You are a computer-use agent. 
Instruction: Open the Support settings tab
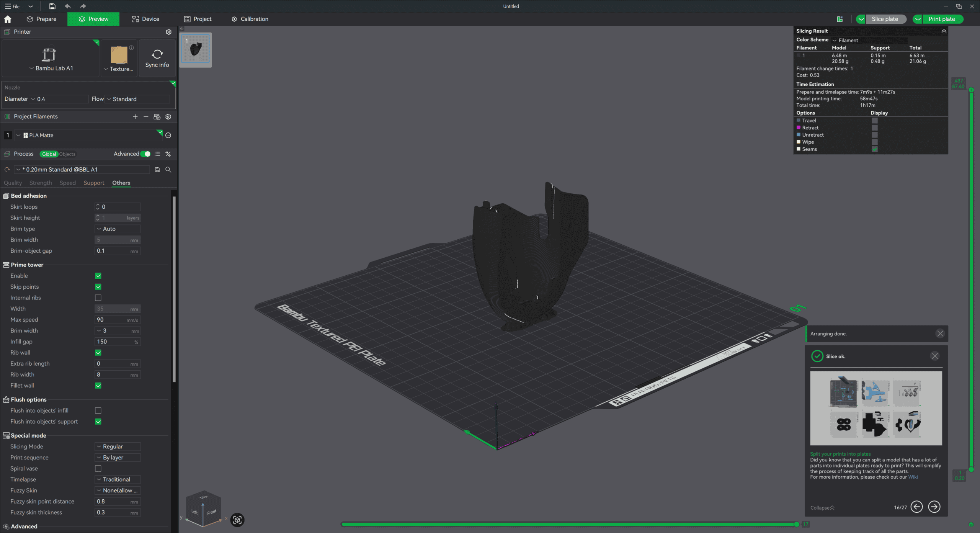[94, 183]
